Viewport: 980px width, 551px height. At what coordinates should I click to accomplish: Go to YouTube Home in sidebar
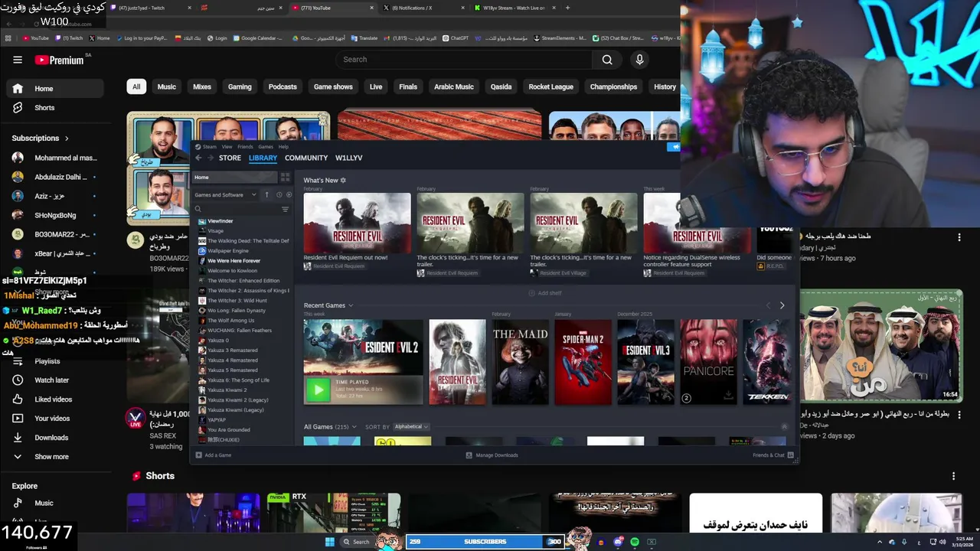[55, 89]
